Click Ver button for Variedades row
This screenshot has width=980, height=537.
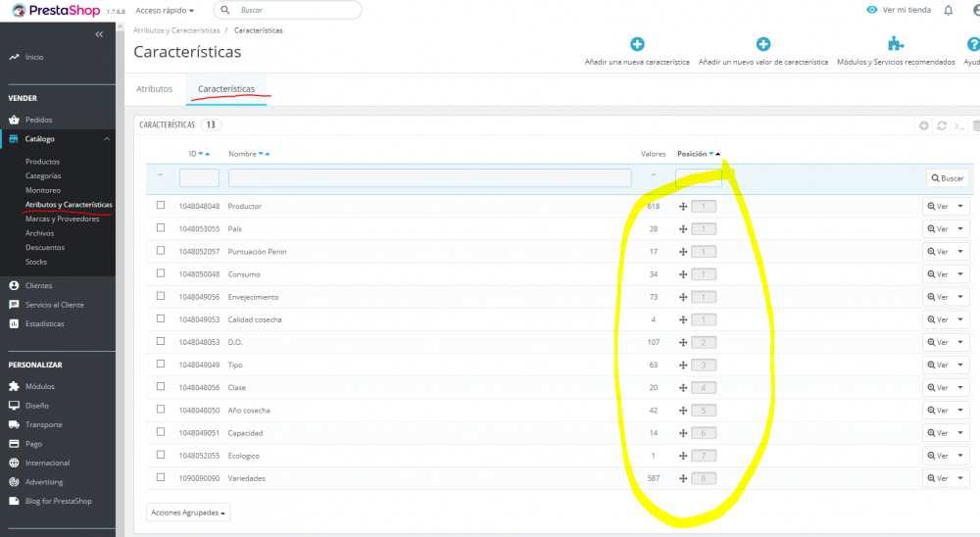point(938,478)
